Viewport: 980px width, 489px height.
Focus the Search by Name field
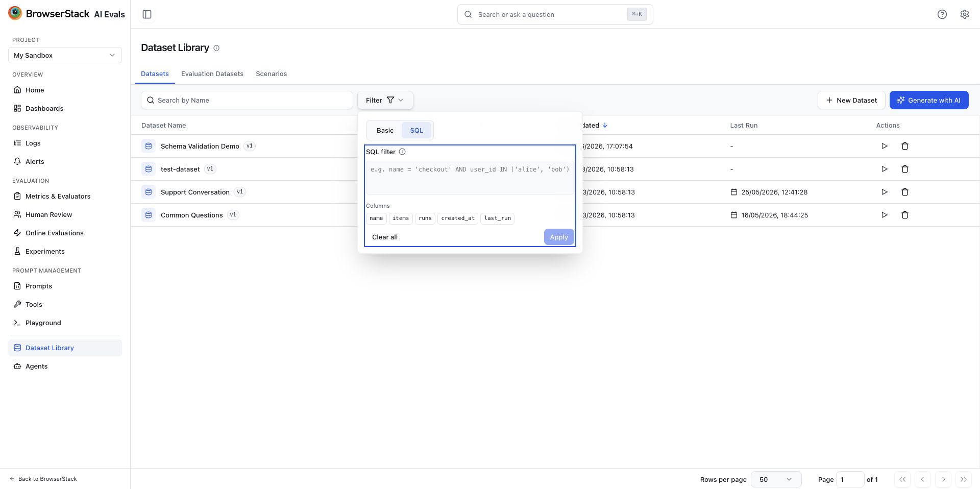[247, 100]
